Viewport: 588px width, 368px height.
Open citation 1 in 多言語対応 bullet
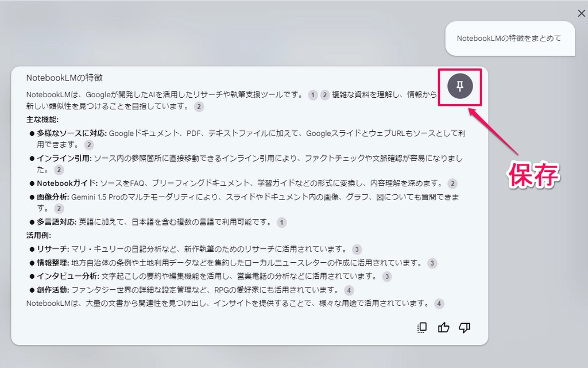coord(281,223)
